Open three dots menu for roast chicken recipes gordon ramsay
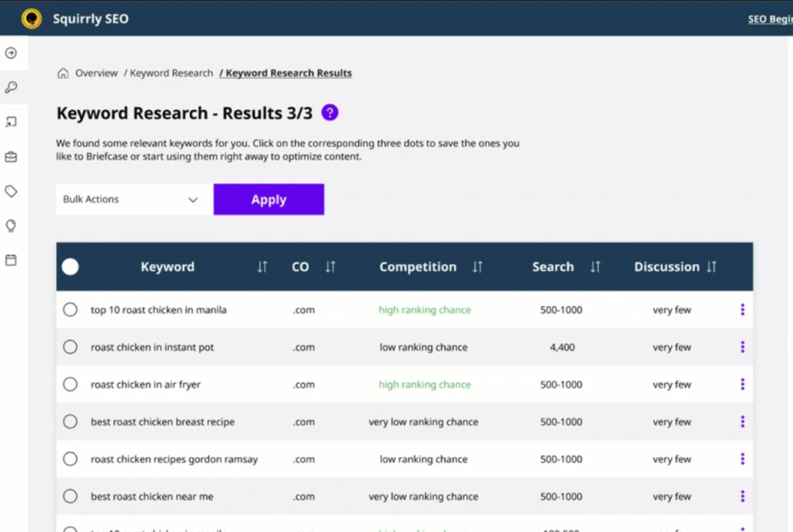Viewport: 793px width, 532px height. [x=743, y=459]
